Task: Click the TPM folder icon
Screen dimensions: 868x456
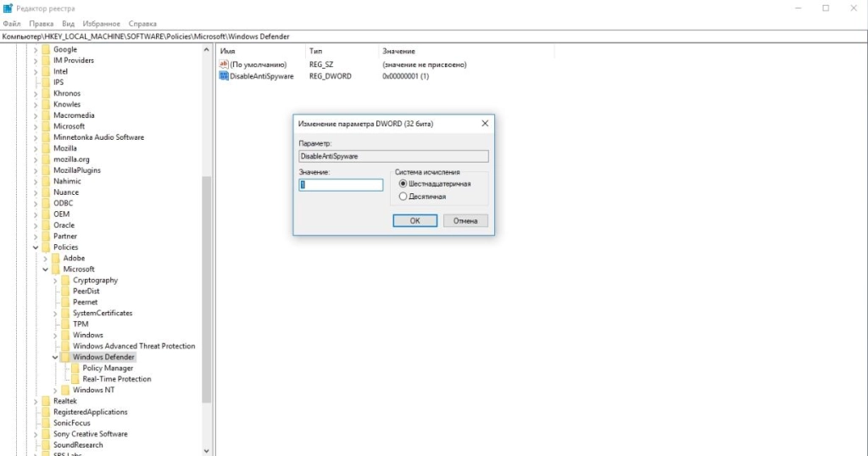Action: 65,324
